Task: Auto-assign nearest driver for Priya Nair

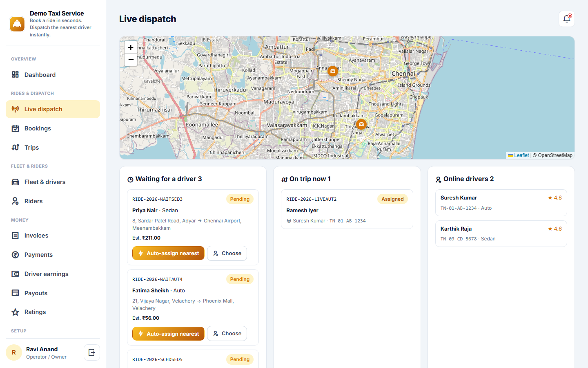Action: click(x=168, y=253)
